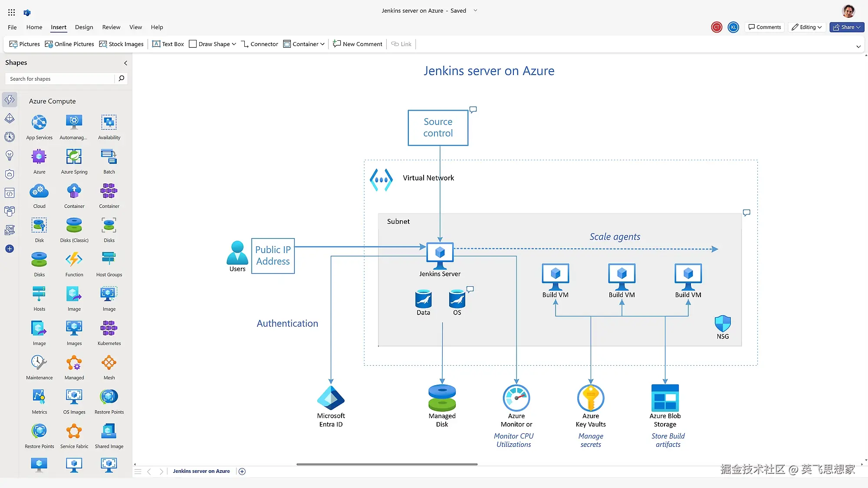The height and width of the screenshot is (488, 868).
Task: Click the search magnifier icon for shapes
Action: coord(122,79)
